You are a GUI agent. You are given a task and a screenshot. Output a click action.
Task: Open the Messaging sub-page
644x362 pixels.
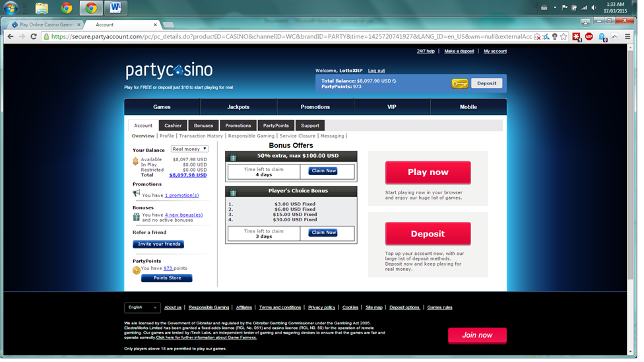pos(333,136)
